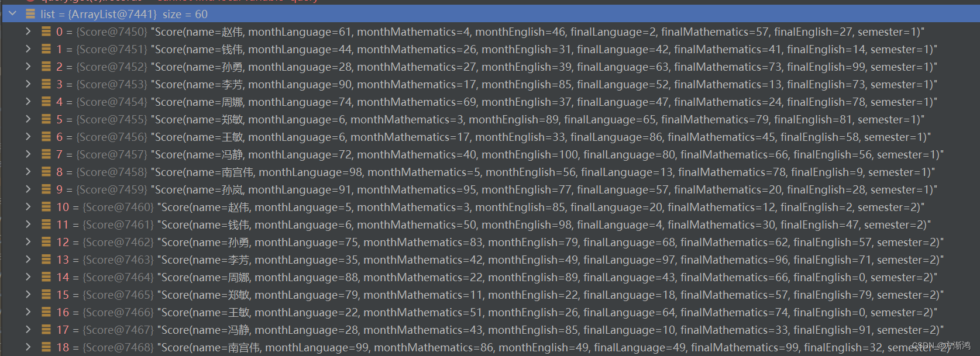Expand element 1 Score@7451
The image size is (980, 356).
click(28, 49)
